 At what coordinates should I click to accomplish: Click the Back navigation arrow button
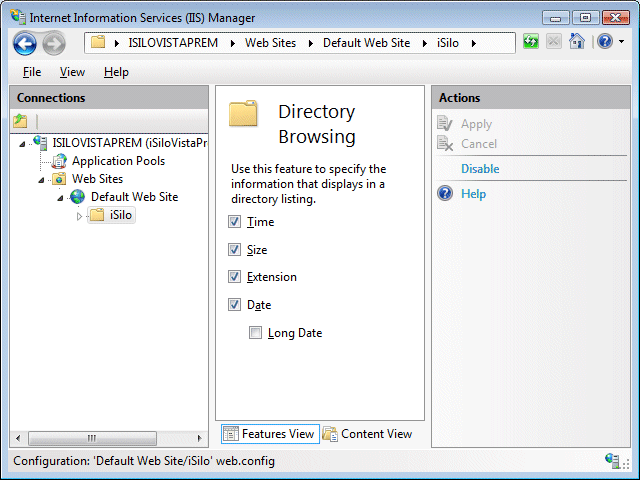click(25, 43)
